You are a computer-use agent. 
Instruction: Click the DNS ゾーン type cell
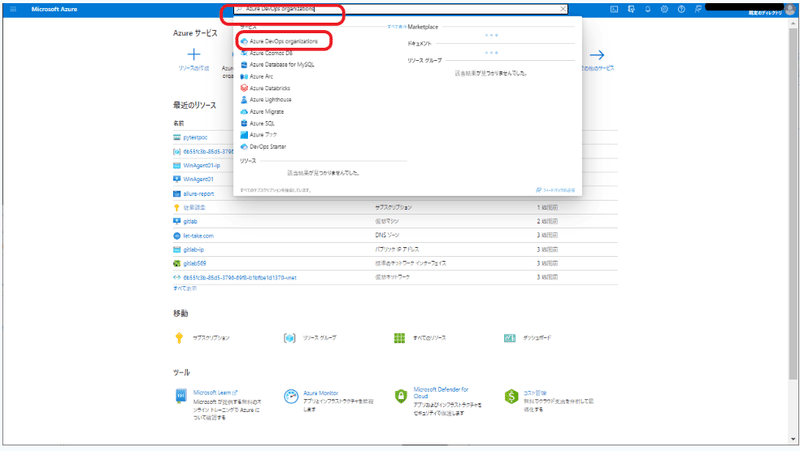(387, 235)
